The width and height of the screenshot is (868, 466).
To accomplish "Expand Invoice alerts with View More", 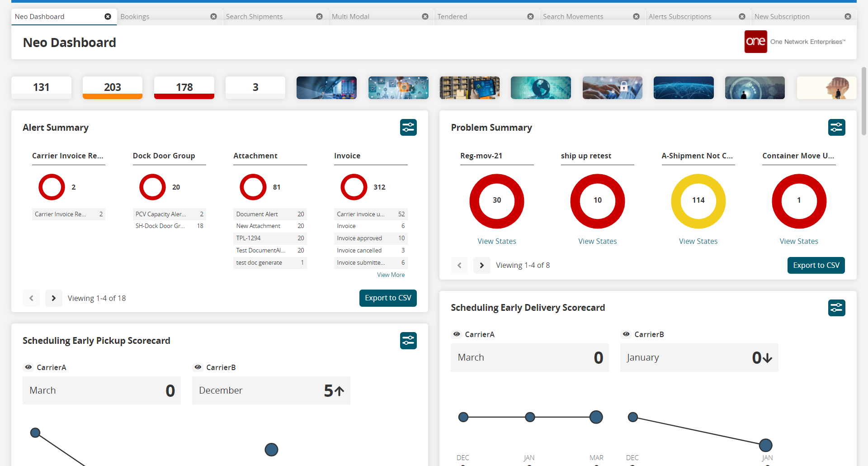I will 391,275.
